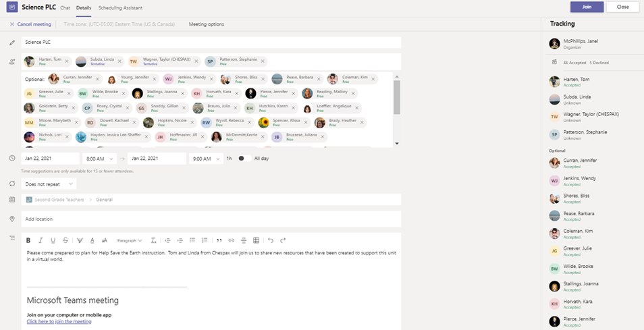Decrease indent of the paragraph
This screenshot has width=644, height=330.
pos(167,240)
